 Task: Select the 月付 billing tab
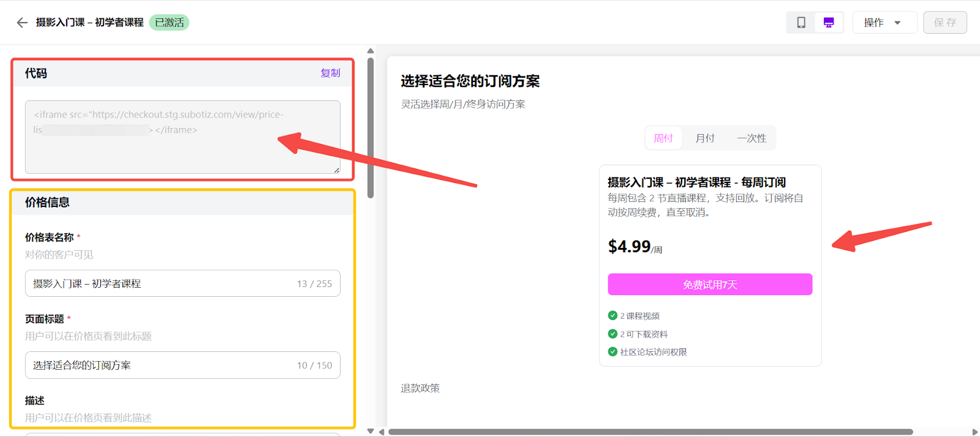pos(705,138)
